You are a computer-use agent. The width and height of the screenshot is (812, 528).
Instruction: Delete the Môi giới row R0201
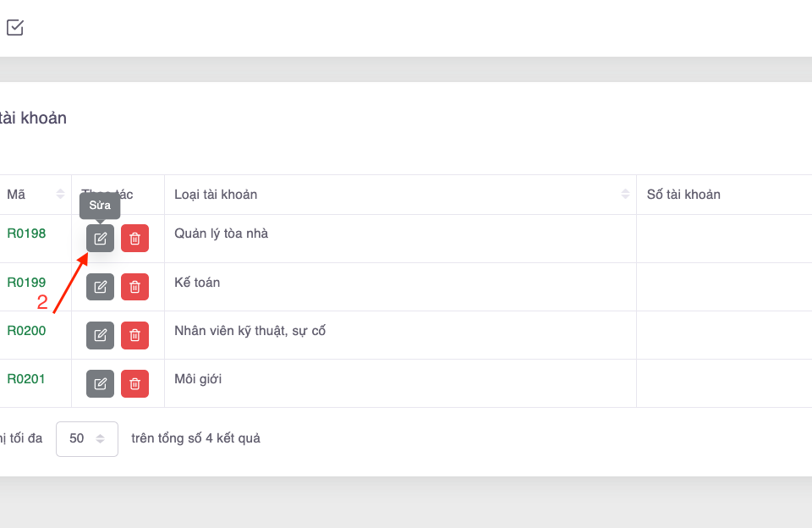134,383
